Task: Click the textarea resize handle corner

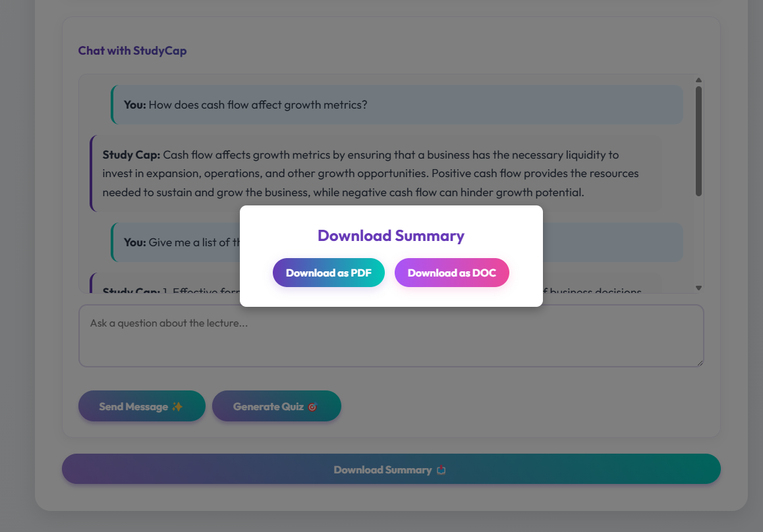Action: [x=700, y=363]
